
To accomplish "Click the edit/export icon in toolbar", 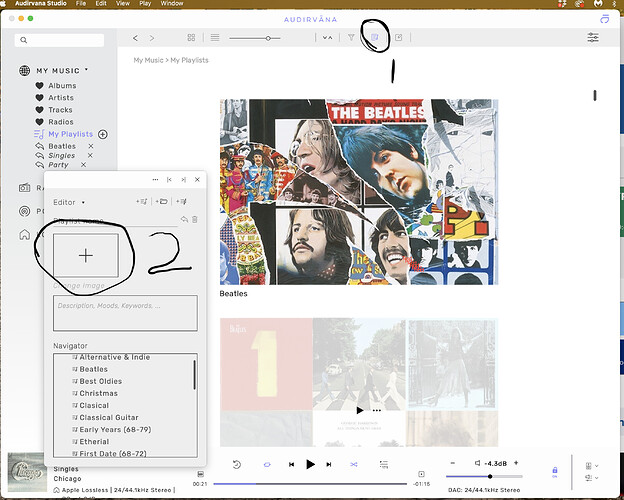I will click(398, 37).
